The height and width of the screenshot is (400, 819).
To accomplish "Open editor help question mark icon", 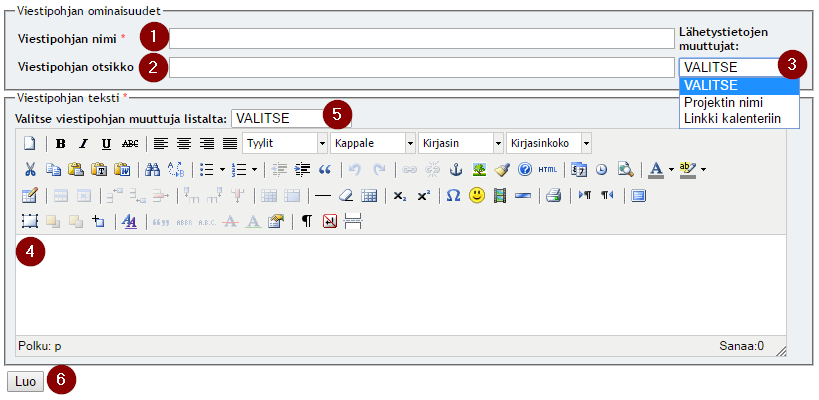I will [x=525, y=169].
